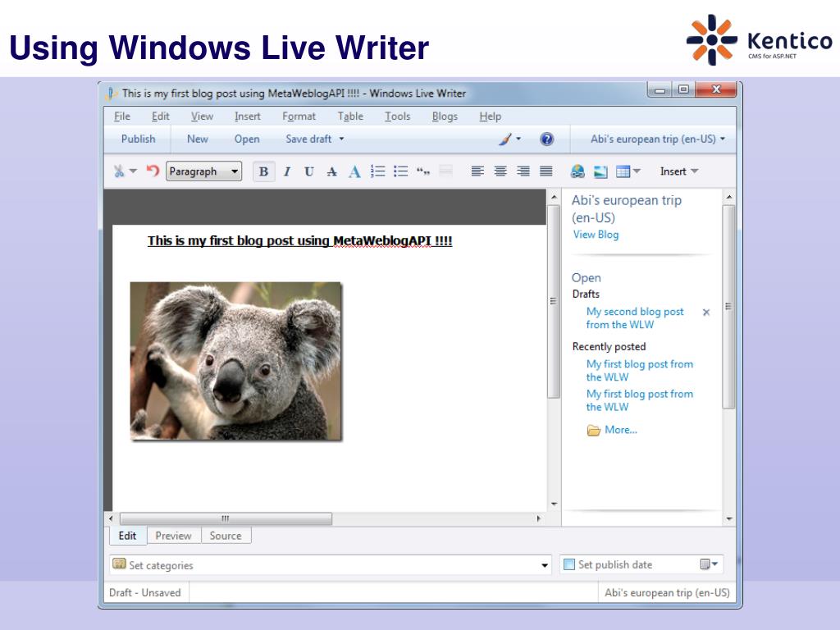Screen dimensions: 840x630
Task: Open the font color A icon
Action: pyautogui.click(x=354, y=171)
